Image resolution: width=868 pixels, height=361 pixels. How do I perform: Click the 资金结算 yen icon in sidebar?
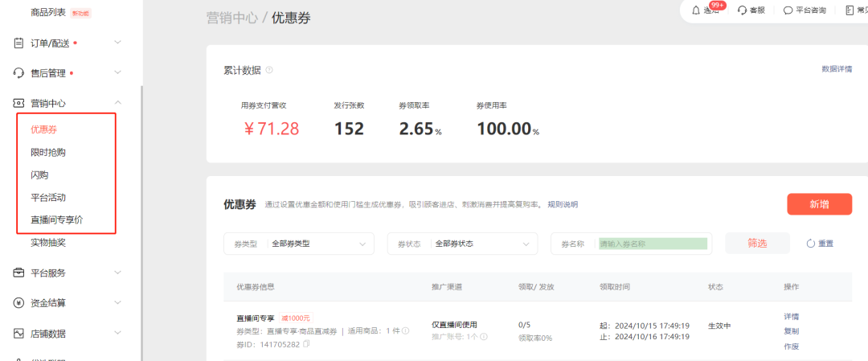click(x=18, y=303)
